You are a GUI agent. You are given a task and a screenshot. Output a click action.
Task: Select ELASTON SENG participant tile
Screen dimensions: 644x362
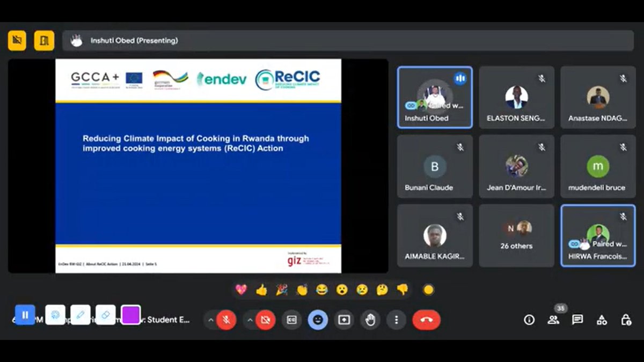point(516,97)
